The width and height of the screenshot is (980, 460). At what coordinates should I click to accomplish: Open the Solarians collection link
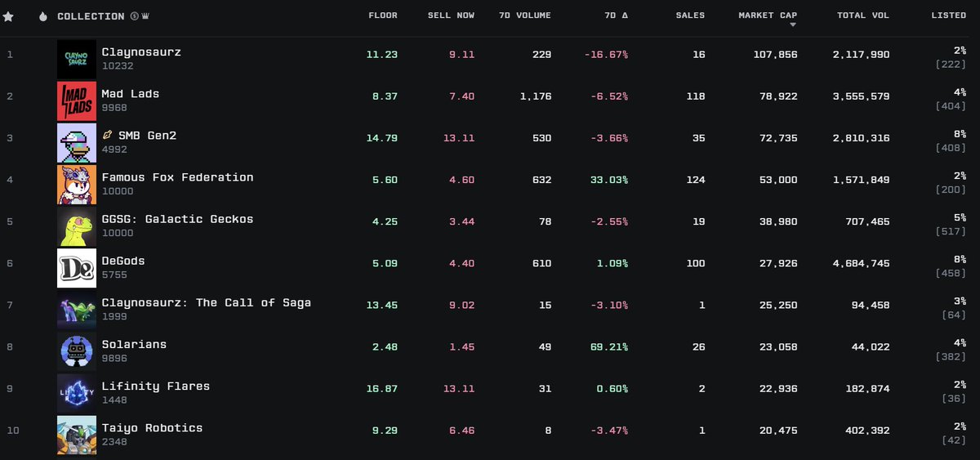[x=134, y=344]
